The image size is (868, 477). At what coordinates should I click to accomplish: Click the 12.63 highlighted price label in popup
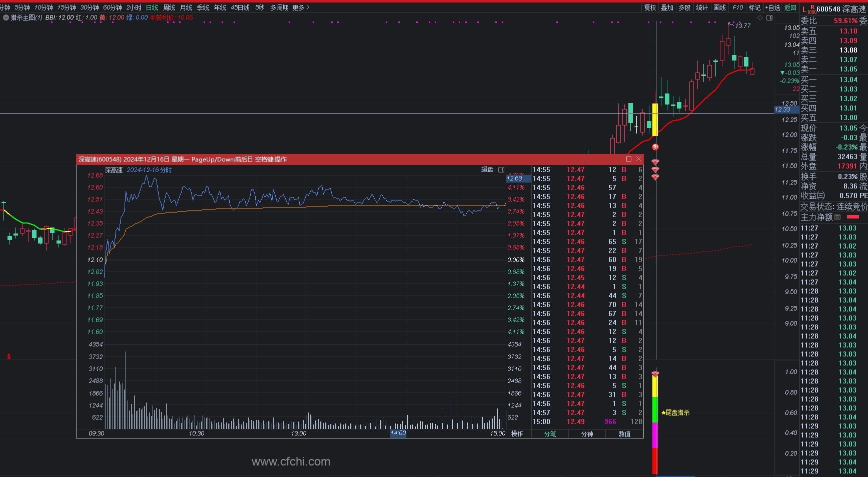(518, 178)
